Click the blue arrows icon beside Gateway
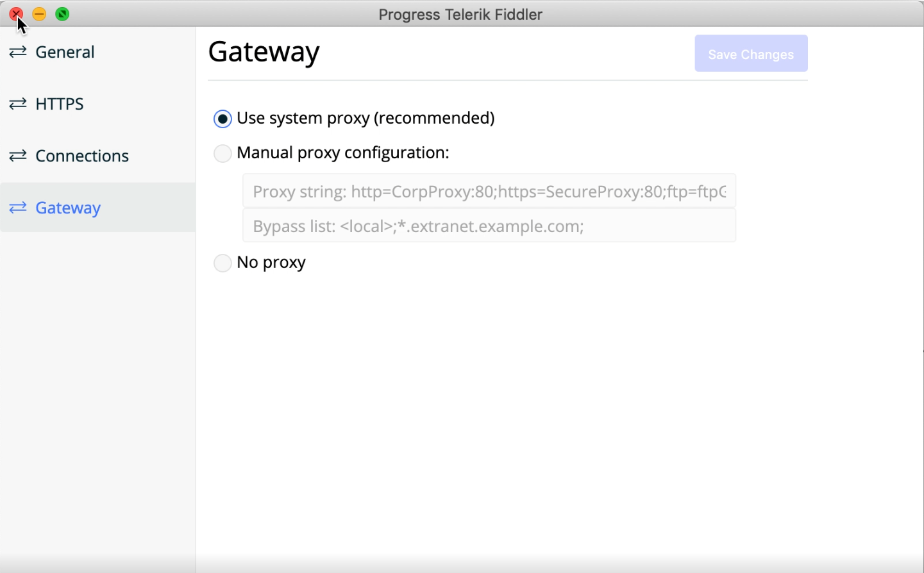 [x=18, y=208]
